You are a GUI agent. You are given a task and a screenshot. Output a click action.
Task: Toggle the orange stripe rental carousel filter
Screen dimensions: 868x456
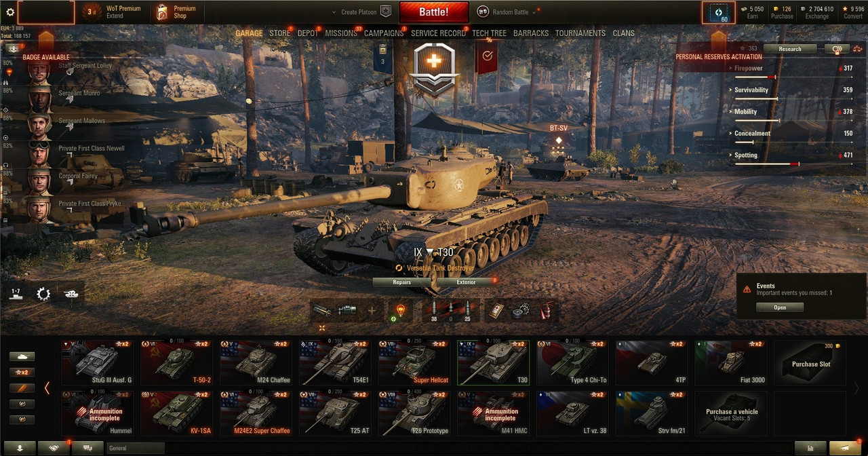[22, 388]
